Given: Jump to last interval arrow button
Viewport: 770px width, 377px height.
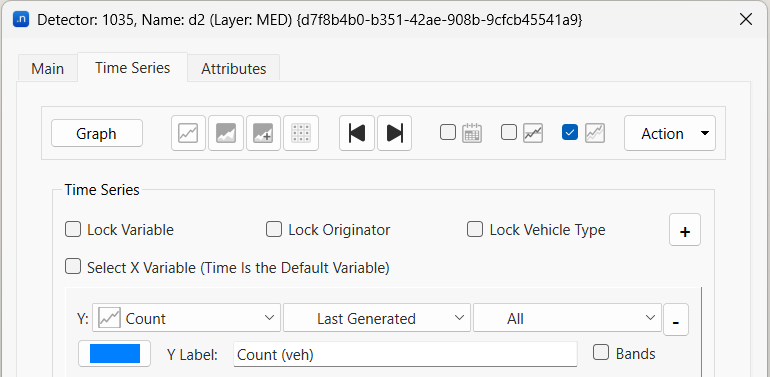Looking at the screenshot, I should pyautogui.click(x=394, y=133).
